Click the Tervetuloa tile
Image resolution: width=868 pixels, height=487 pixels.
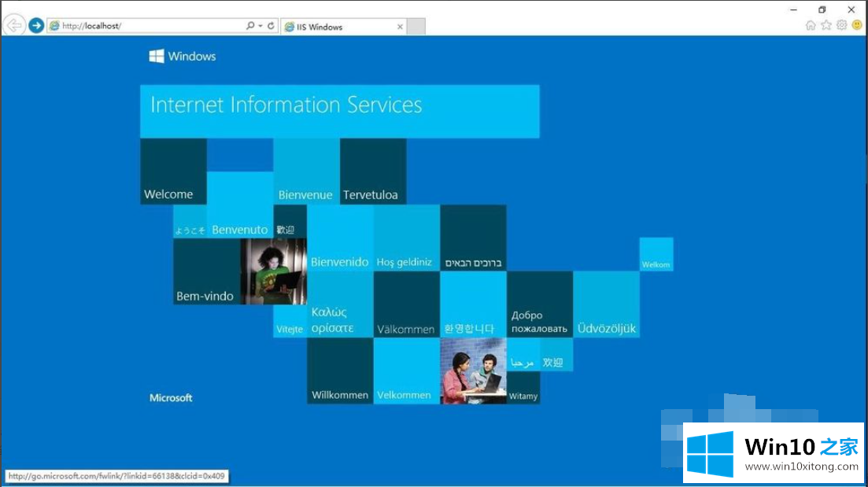tap(373, 171)
